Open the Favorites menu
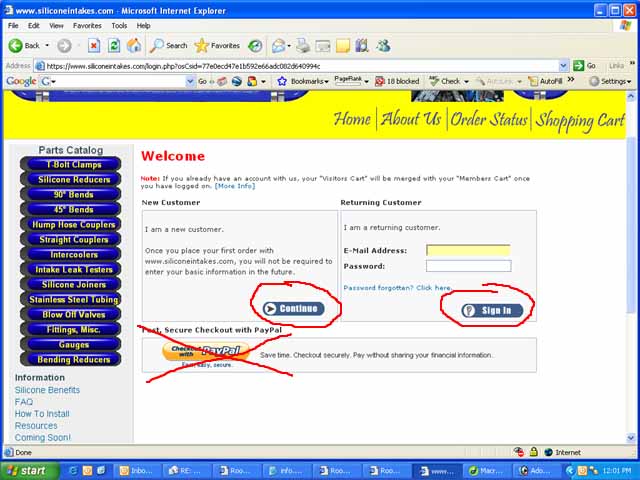640x480 pixels. 87,26
